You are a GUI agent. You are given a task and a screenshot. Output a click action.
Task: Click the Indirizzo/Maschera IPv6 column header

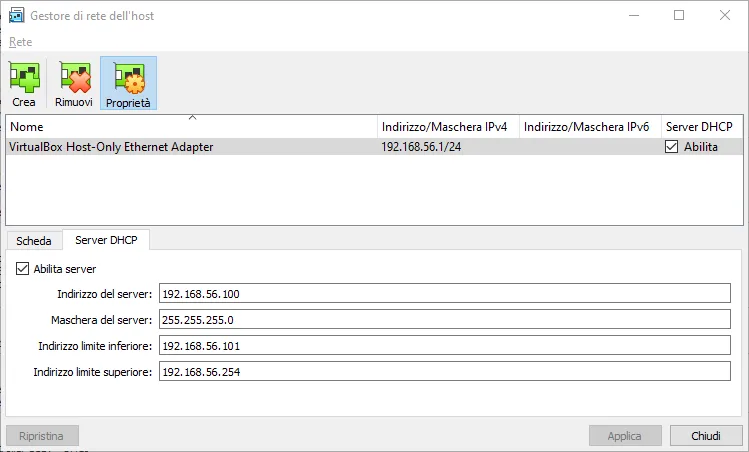[x=590, y=127]
